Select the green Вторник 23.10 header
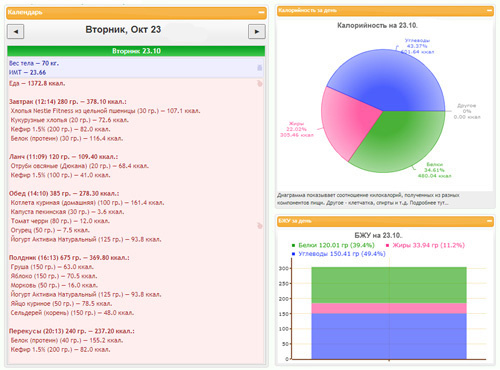Image resolution: width=500 pixels, height=370 pixels. coord(136,51)
